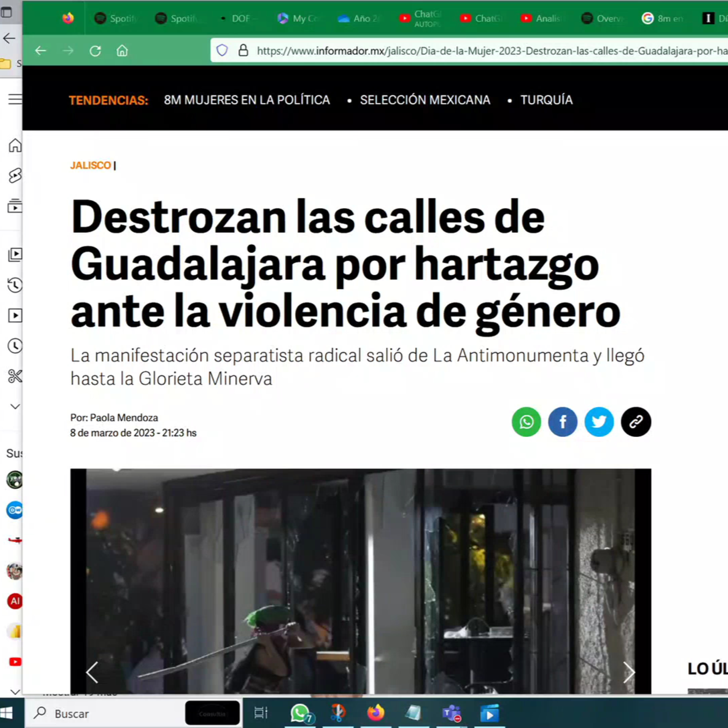Click the URL address bar
This screenshot has width=728, height=728.
[469, 50]
